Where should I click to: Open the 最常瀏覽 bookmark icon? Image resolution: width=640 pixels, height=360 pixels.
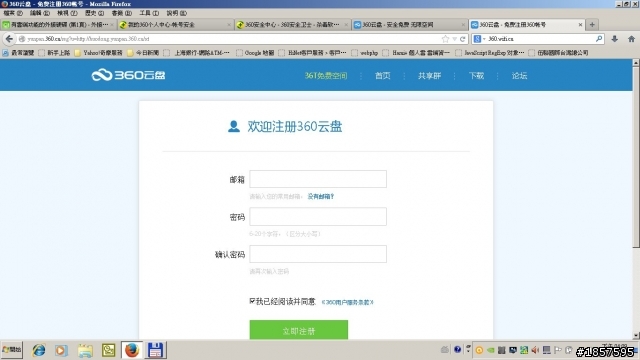[x=5, y=53]
